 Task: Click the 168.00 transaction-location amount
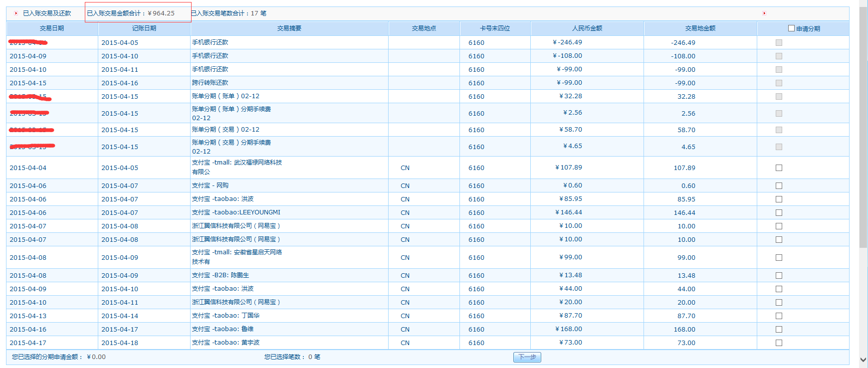pyautogui.click(x=684, y=330)
